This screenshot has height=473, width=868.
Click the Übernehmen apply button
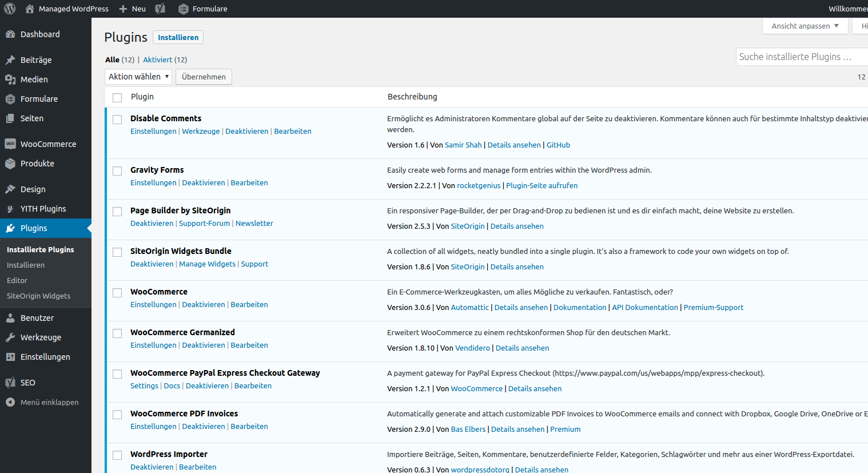pos(204,77)
